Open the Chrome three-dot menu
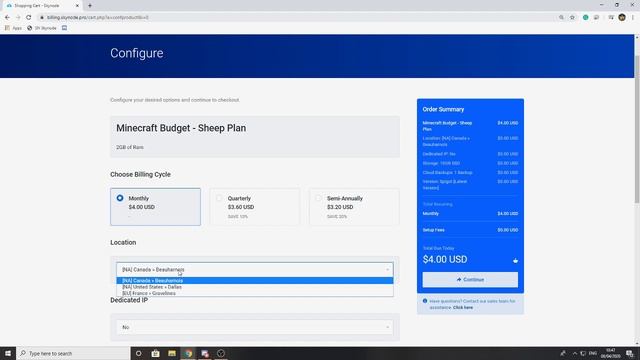The height and width of the screenshot is (360, 640). pyautogui.click(x=633, y=18)
